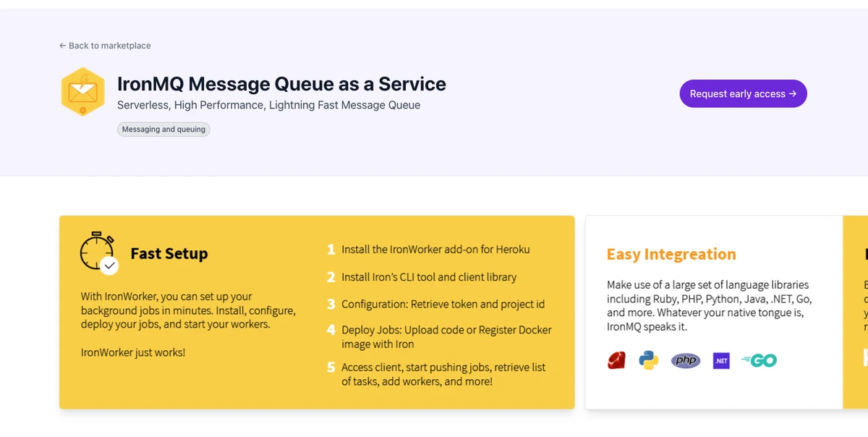Viewport: 868px width, 437px height.
Task: Click the Serverless, High Performance subtitle text
Action: [268, 106]
